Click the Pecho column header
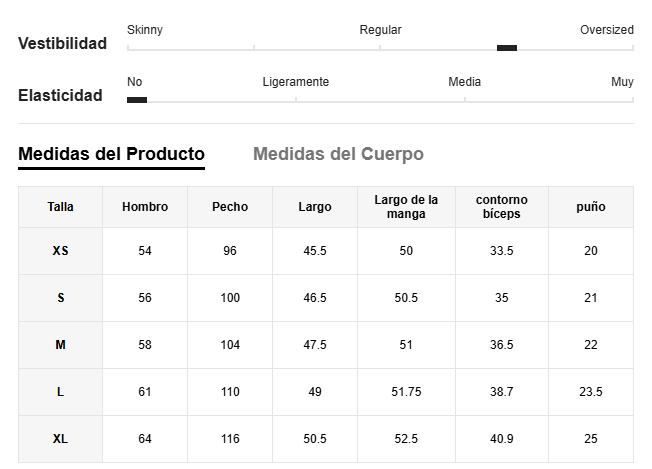 coord(230,207)
